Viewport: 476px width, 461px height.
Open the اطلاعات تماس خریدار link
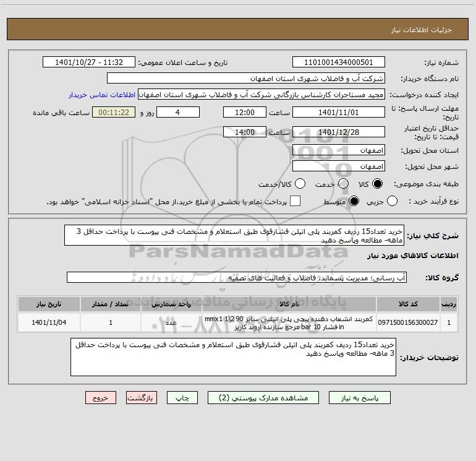click(102, 95)
